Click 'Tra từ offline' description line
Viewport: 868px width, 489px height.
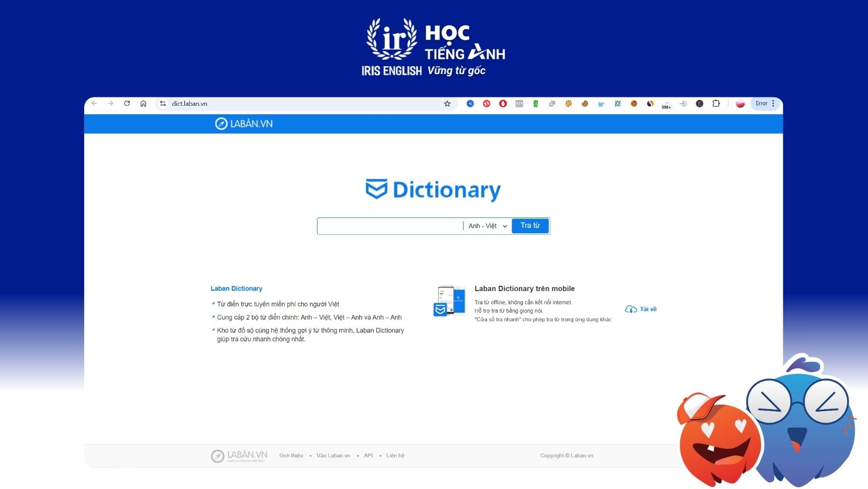point(523,303)
